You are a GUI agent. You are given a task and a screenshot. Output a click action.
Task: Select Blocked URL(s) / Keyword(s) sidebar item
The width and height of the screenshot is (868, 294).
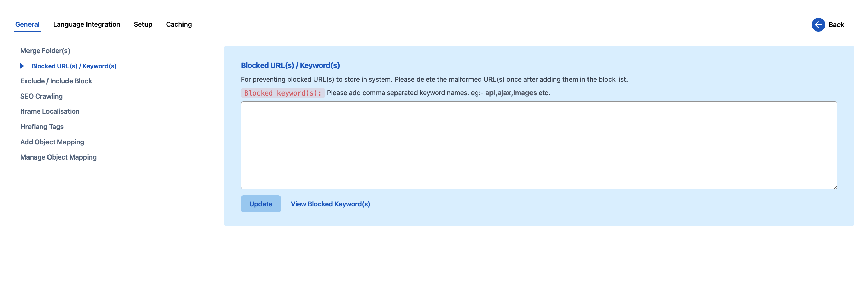pyautogui.click(x=74, y=66)
